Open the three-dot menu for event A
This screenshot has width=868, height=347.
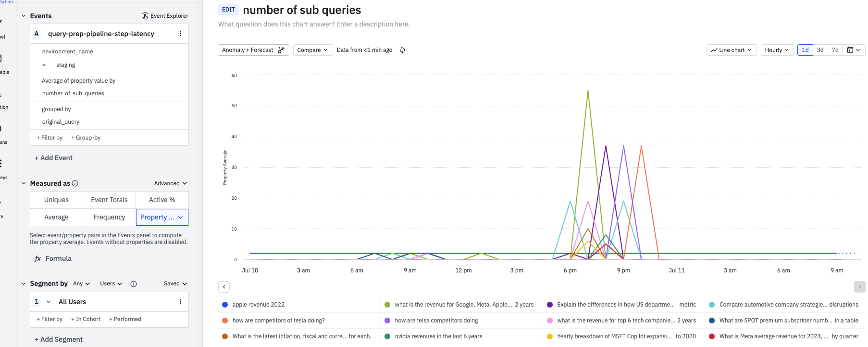click(181, 34)
